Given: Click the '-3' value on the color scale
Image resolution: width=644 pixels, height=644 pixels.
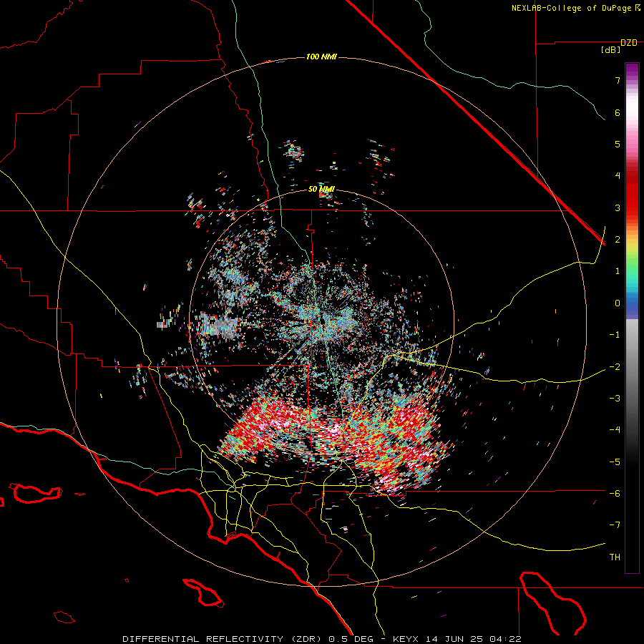Looking at the screenshot, I should [615, 399].
